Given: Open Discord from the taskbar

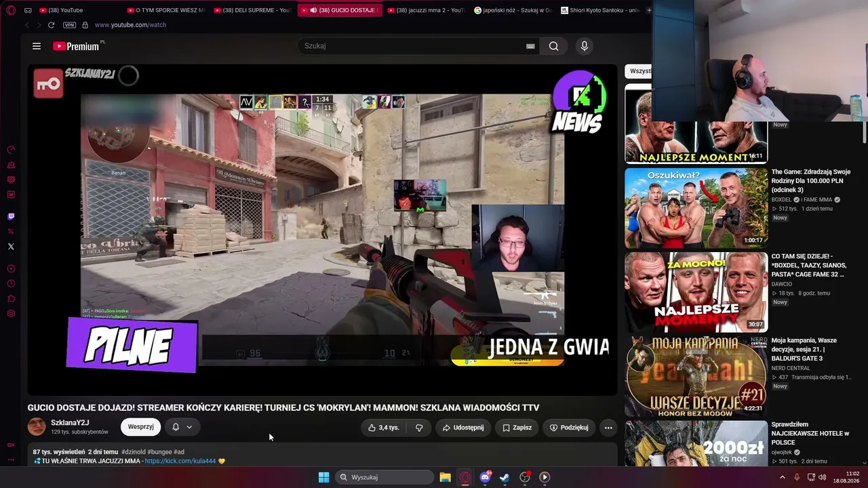Looking at the screenshot, I should coord(485,477).
